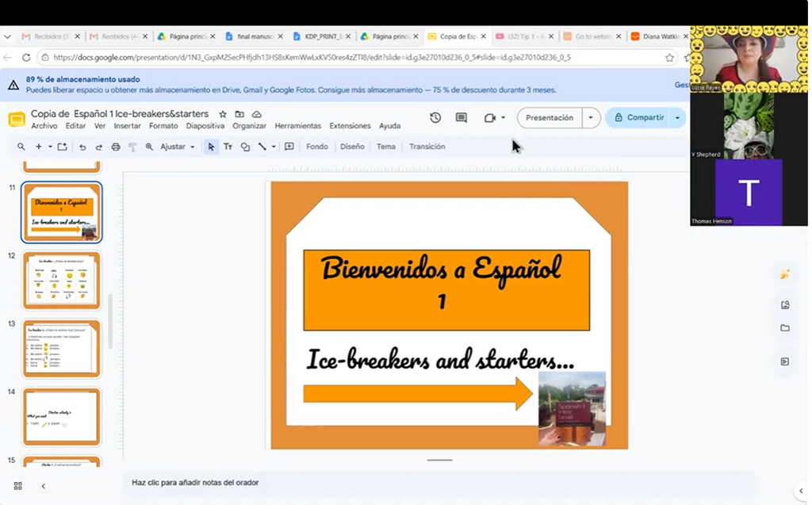Image resolution: width=812 pixels, height=505 pixels.
Task: Click the print icon
Action: (116, 147)
